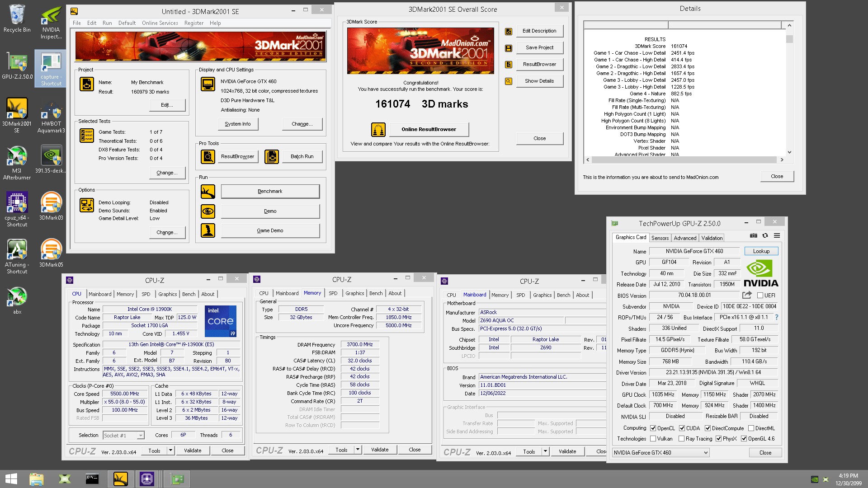Refresh GPU-Z with the refresh icon
The image size is (868, 488).
click(765, 235)
